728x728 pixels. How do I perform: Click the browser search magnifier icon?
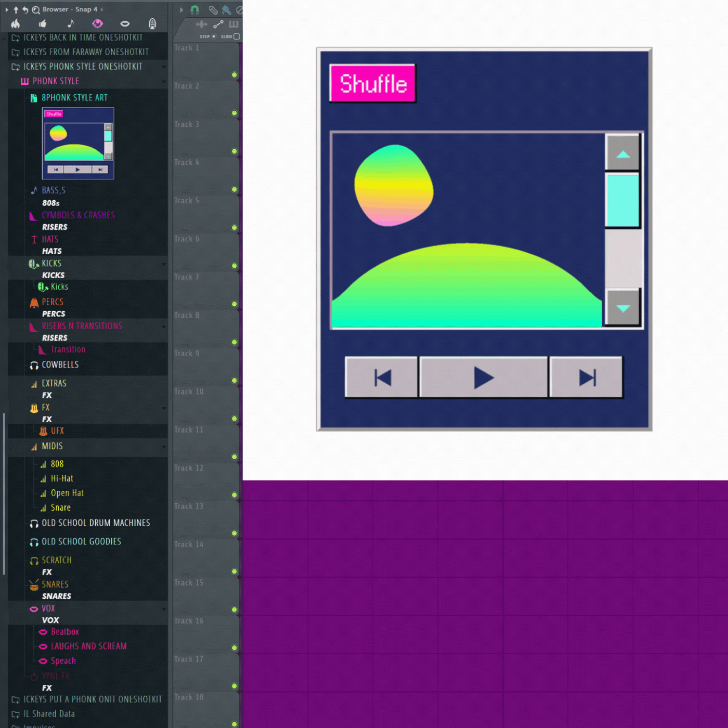pos(35,9)
